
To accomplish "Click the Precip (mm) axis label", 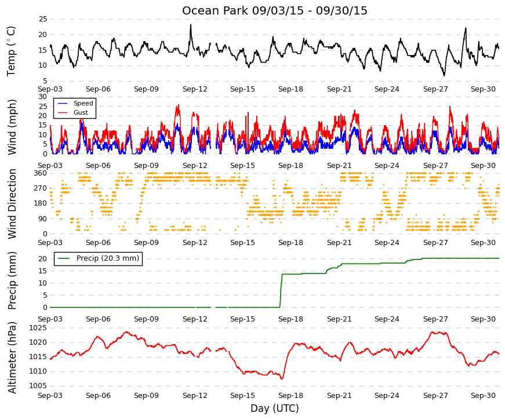I will (12, 280).
